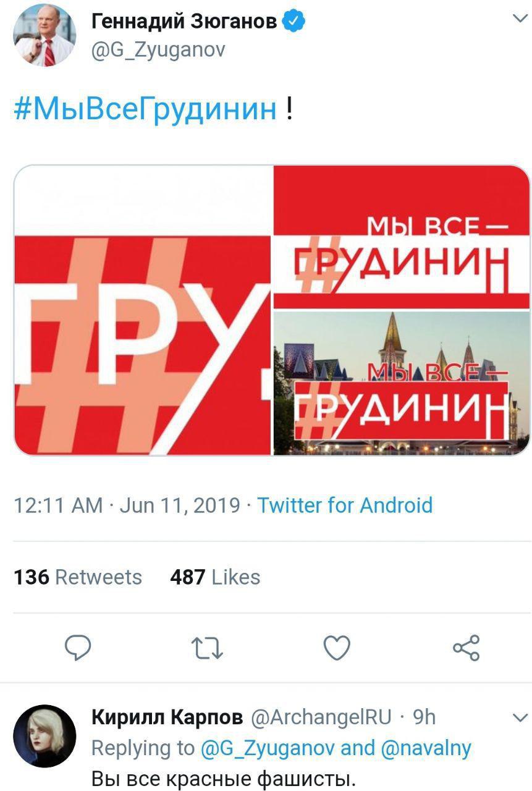This screenshot has height=791, width=532.
Task: View the 487 Likes list
Action: click(215, 577)
